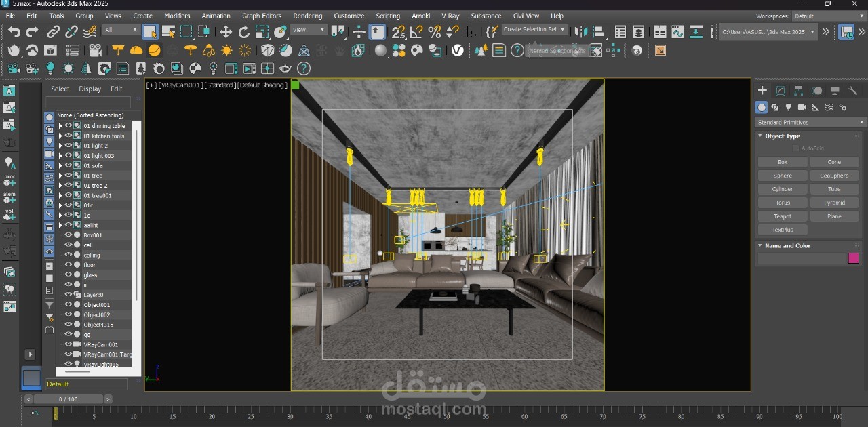This screenshot has width=868, height=427.
Task: Click the help question mark in bottom toolbar row
Action: tap(304, 68)
